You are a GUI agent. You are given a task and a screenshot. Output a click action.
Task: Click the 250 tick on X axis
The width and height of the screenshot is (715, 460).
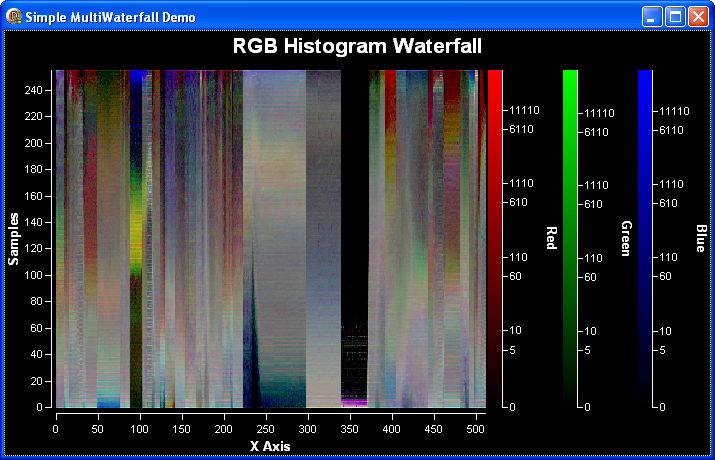coord(265,429)
